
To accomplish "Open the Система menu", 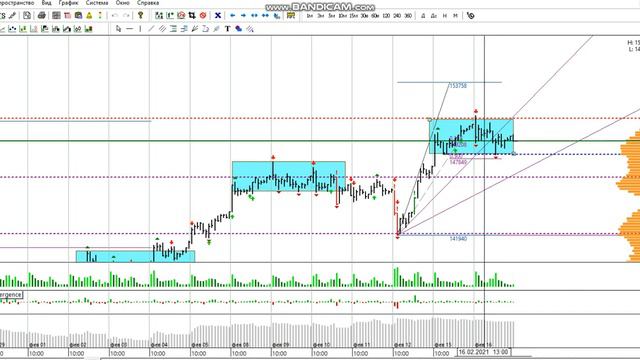I will [x=97, y=3].
